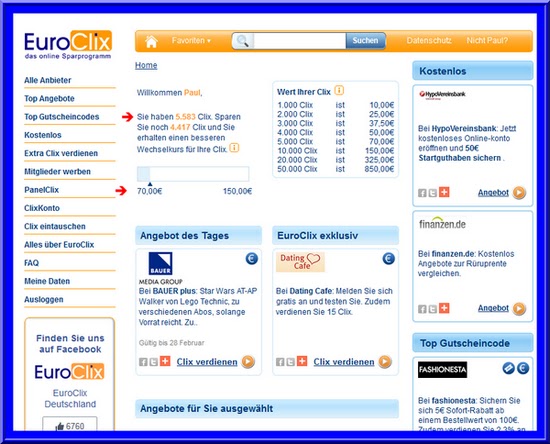Open info icon after Wechselkurs text
Screen dimensions: 550x444
234,148
